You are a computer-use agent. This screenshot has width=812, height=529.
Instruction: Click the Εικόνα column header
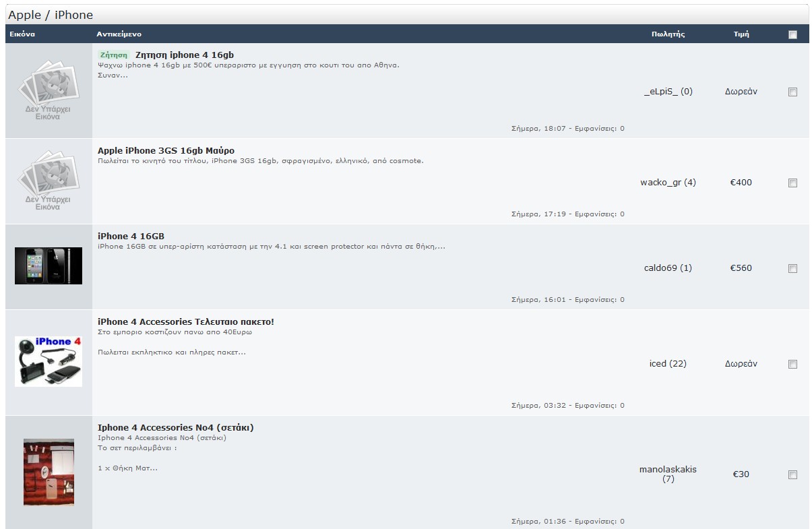click(x=22, y=34)
